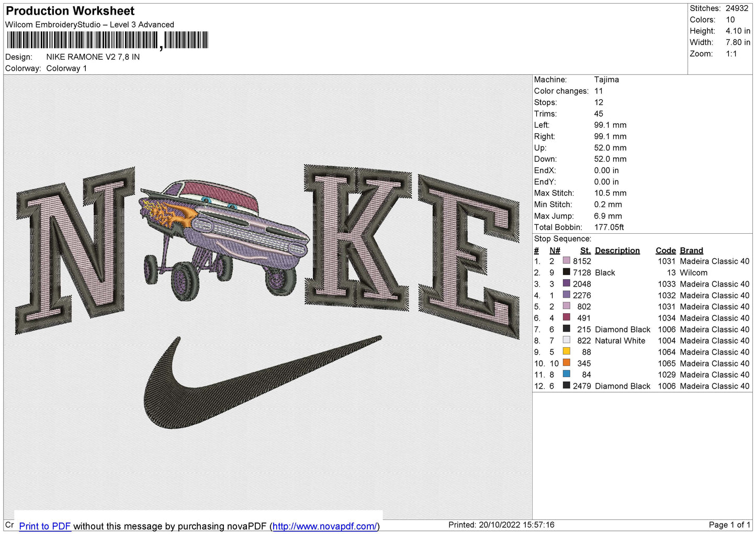Select swatch for stop 7, Diamond Black 215
Image resolution: width=756 pixels, height=534 pixels.
pyautogui.click(x=566, y=329)
